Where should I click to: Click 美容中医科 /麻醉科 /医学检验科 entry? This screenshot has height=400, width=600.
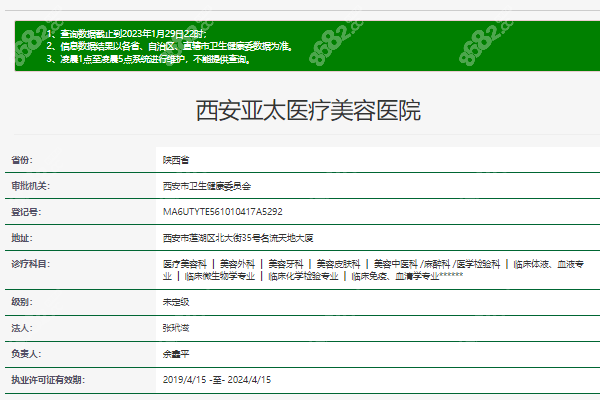(437, 264)
